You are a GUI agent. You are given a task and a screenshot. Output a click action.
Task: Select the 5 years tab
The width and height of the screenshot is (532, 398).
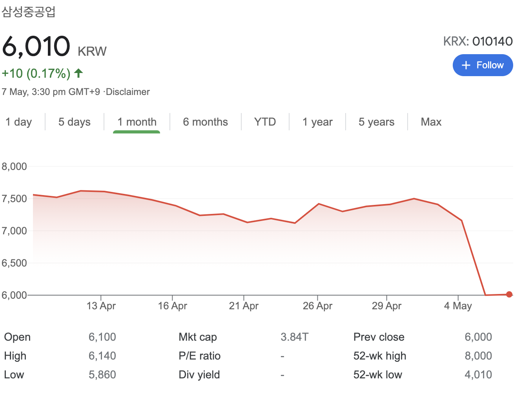tap(376, 122)
